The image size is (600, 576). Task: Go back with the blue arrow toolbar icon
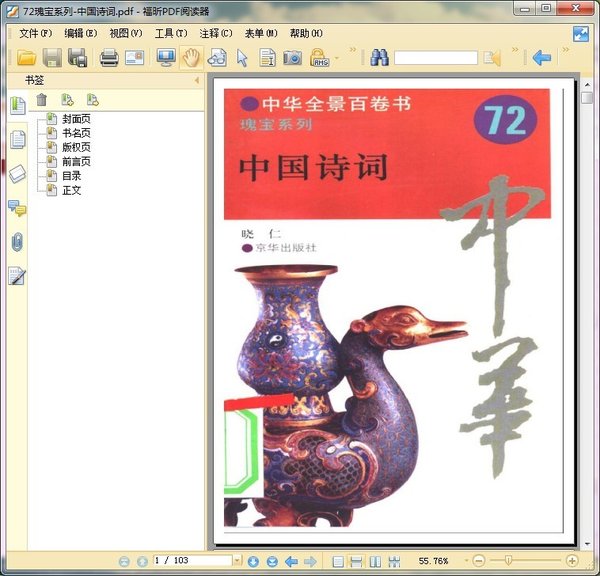point(541,58)
